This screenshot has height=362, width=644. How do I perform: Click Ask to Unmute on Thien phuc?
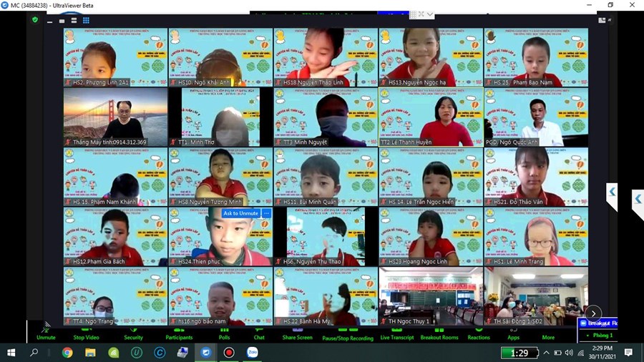click(x=240, y=213)
